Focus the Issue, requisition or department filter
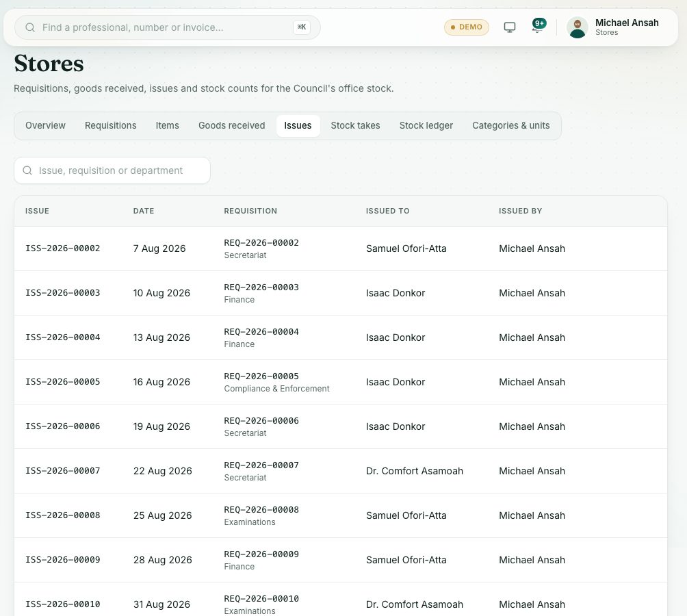 [112, 170]
